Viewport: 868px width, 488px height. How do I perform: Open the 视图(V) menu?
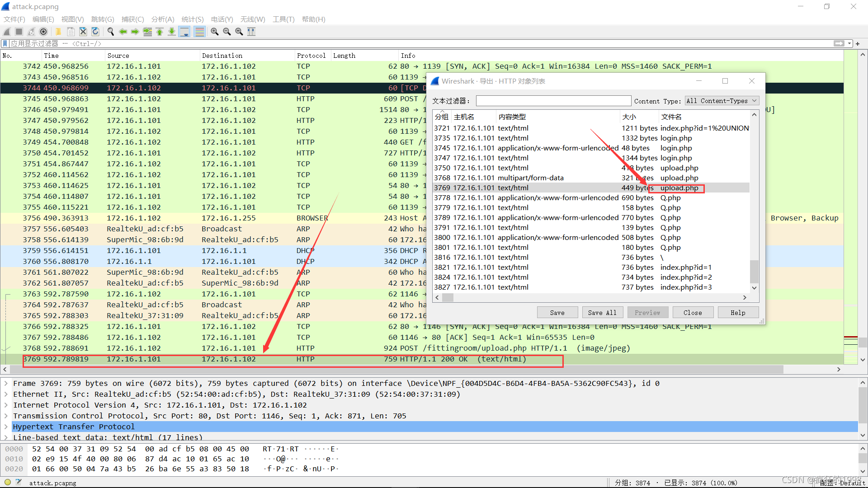coord(73,19)
